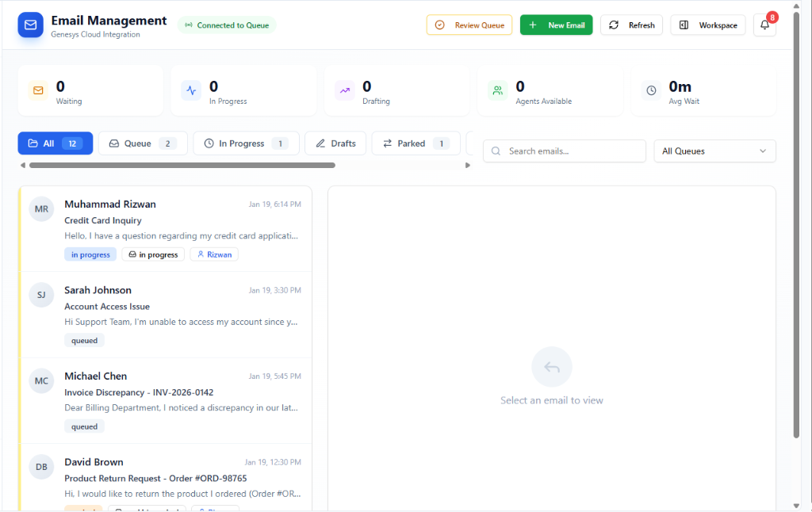The height and width of the screenshot is (512, 812).
Task: Open the Parked tab
Action: coord(416,143)
